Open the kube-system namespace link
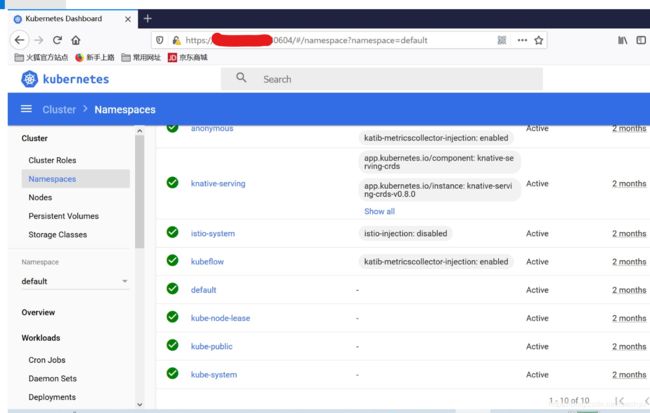Screen dimensions: 650x413 pyautogui.click(x=214, y=374)
